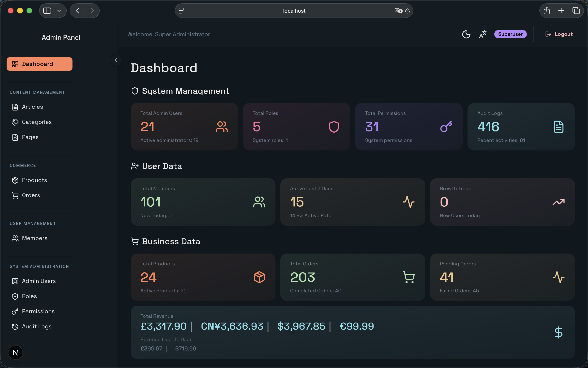Click the Categories tag icon
588x368 pixels.
pyautogui.click(x=15, y=122)
